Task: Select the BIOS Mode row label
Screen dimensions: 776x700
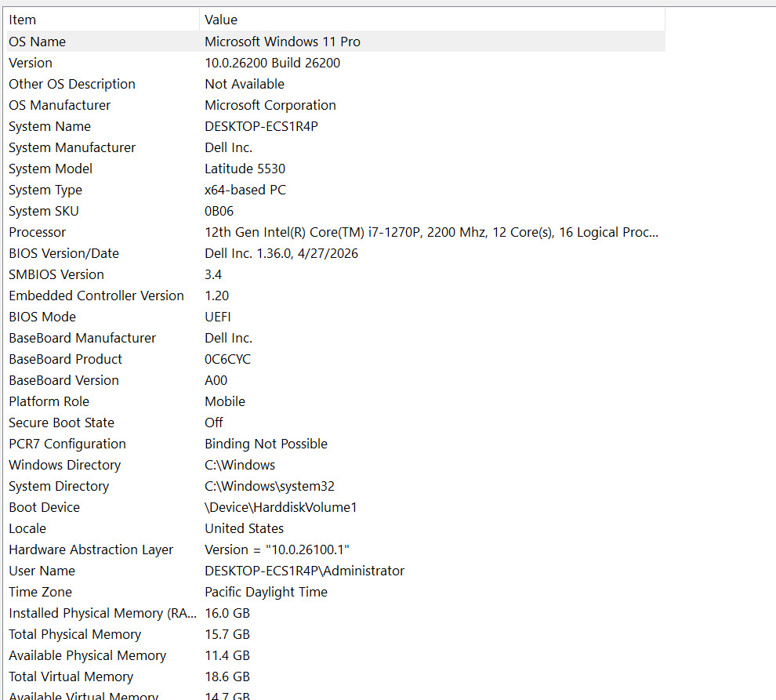Action: pyautogui.click(x=42, y=317)
